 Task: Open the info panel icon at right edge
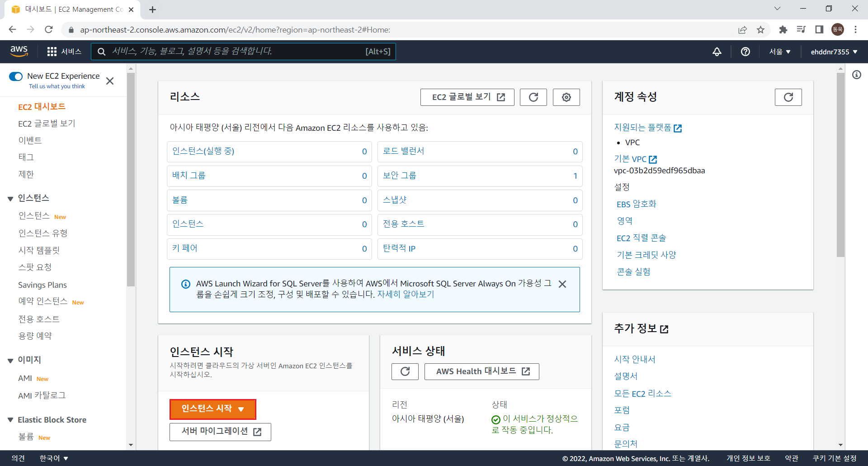click(857, 75)
